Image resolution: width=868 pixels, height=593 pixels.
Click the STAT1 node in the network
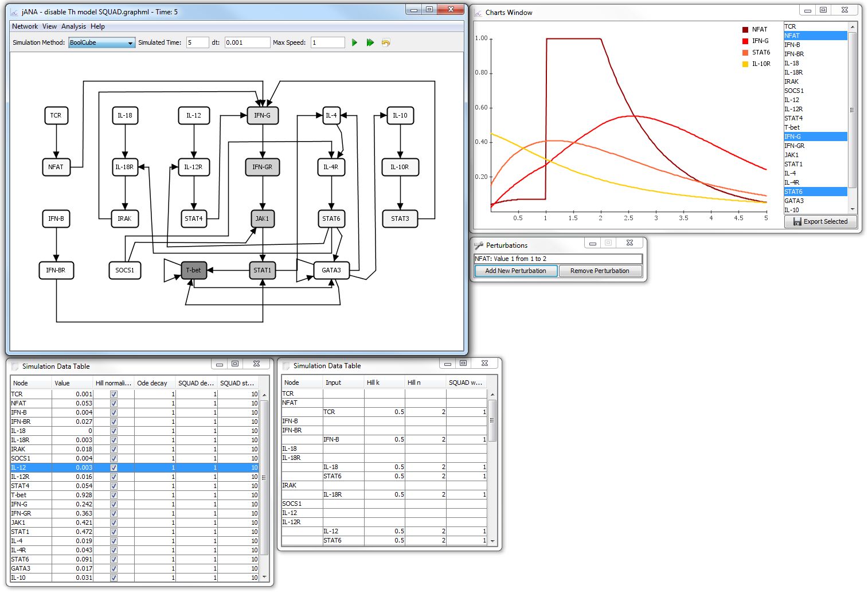pos(262,270)
